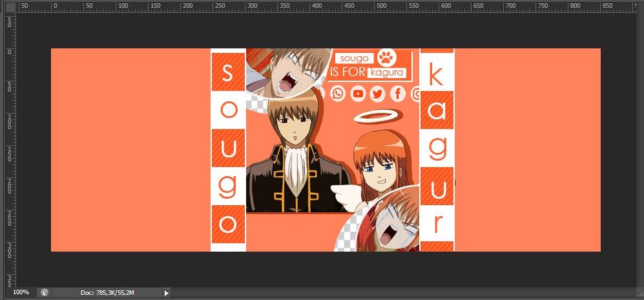Click the ruler origin corner box
The image size is (644, 300).
click(x=11, y=7)
